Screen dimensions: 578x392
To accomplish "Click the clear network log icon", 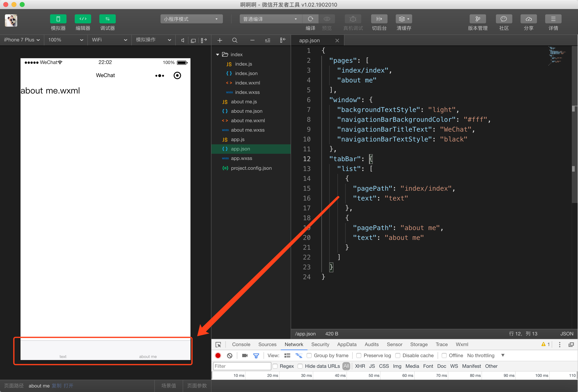I will pos(229,356).
